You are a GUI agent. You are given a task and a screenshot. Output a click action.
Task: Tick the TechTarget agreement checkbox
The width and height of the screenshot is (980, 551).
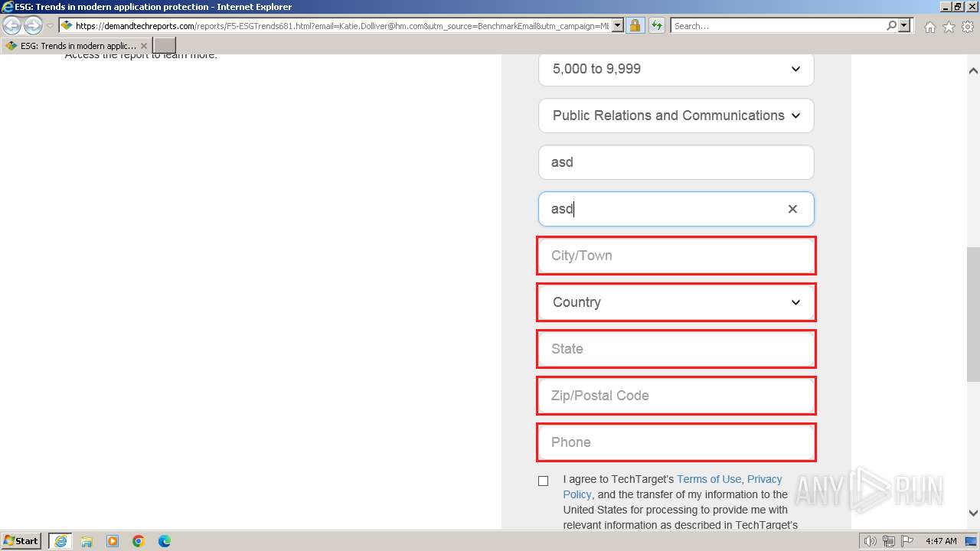pyautogui.click(x=544, y=481)
